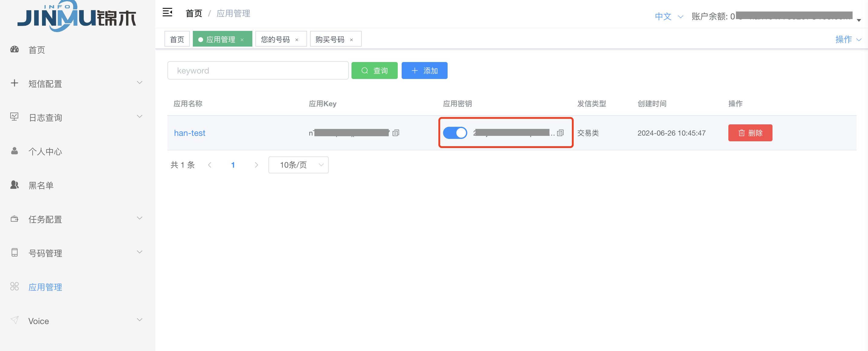This screenshot has width=868, height=351.
Task: Click the plus icon beside 短信配置
Action: click(x=15, y=83)
